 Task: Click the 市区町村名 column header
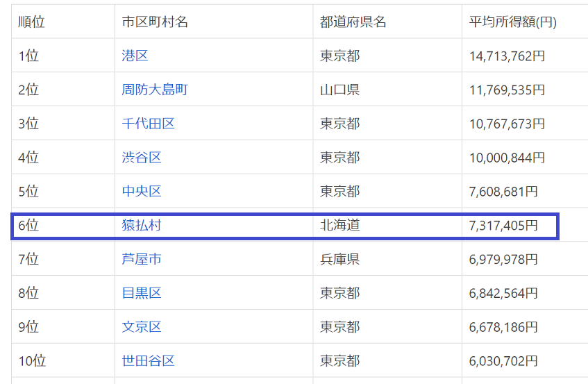click(x=155, y=22)
